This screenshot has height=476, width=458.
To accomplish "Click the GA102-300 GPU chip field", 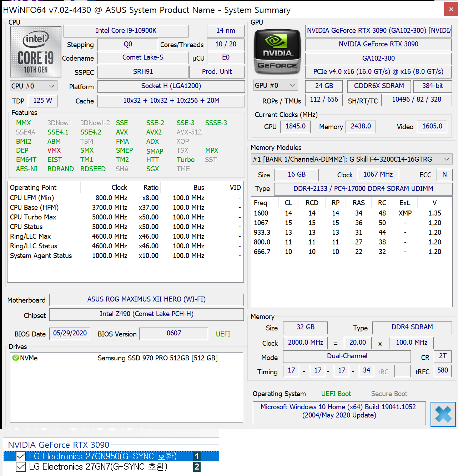I will point(378,58).
